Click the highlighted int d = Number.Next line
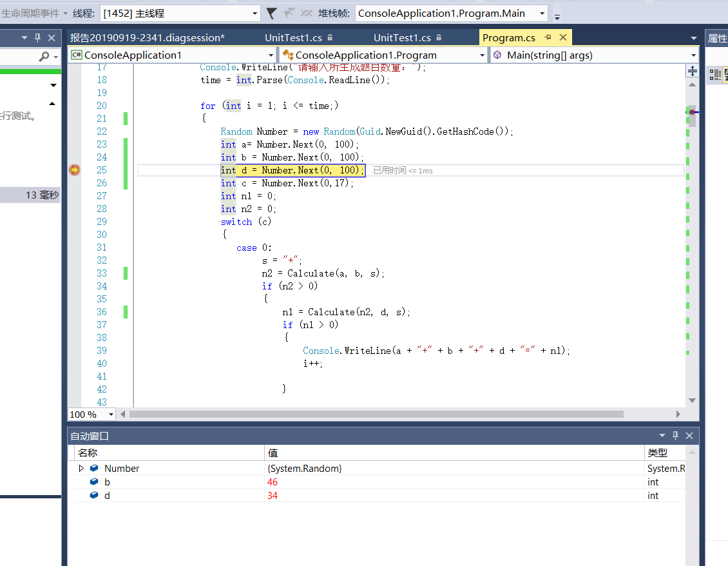 pos(293,170)
